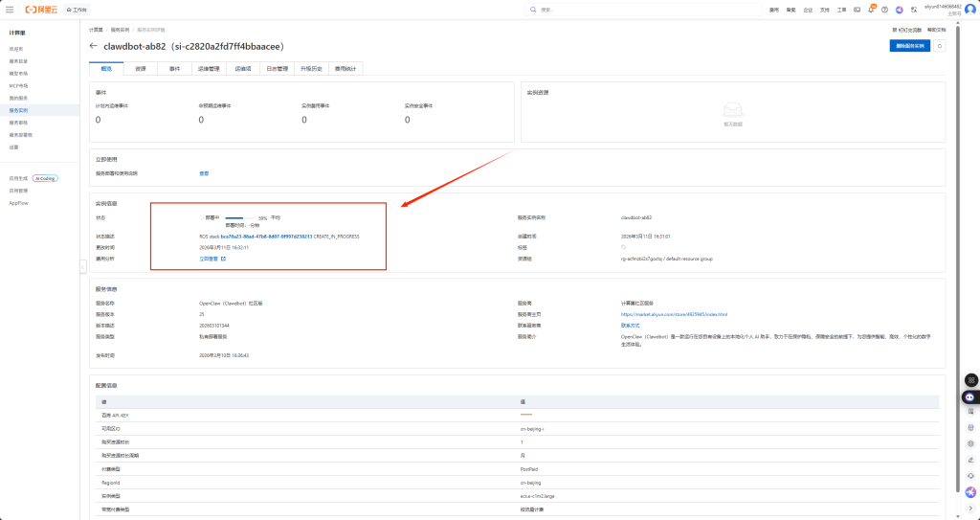The height and width of the screenshot is (520, 980).
Task: Open the user avatar in the top-right corner
Action: click(969, 10)
